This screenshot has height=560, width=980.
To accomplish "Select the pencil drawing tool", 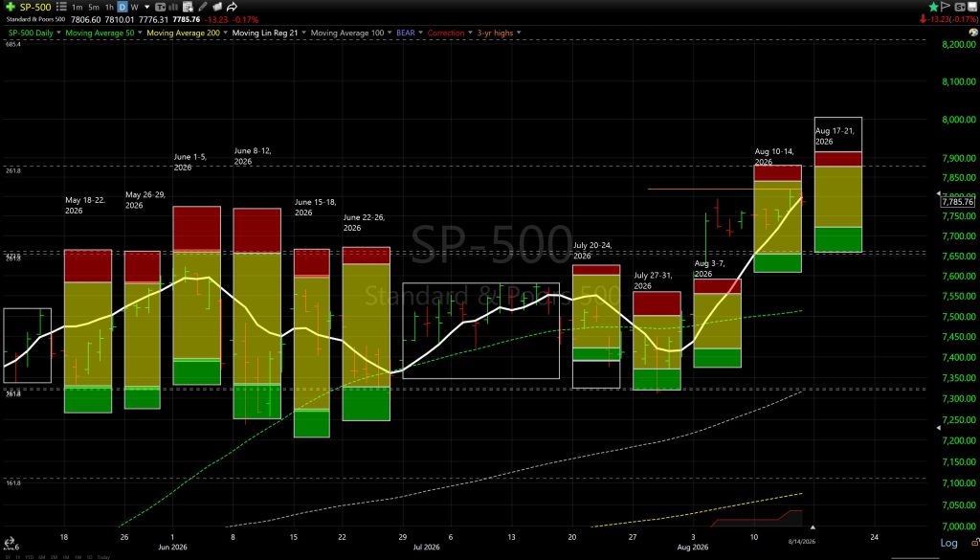I will tap(203, 7).
